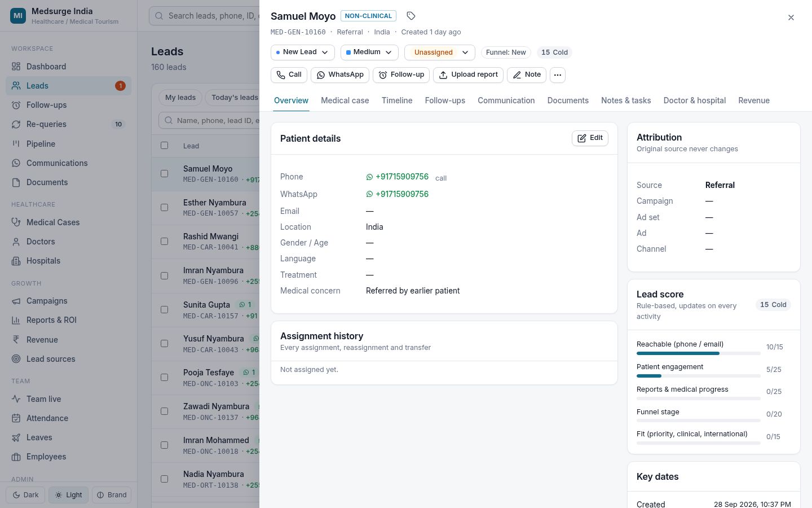The height and width of the screenshot is (508, 812).
Task: Open Team live in the sidebar
Action: click(68, 399)
